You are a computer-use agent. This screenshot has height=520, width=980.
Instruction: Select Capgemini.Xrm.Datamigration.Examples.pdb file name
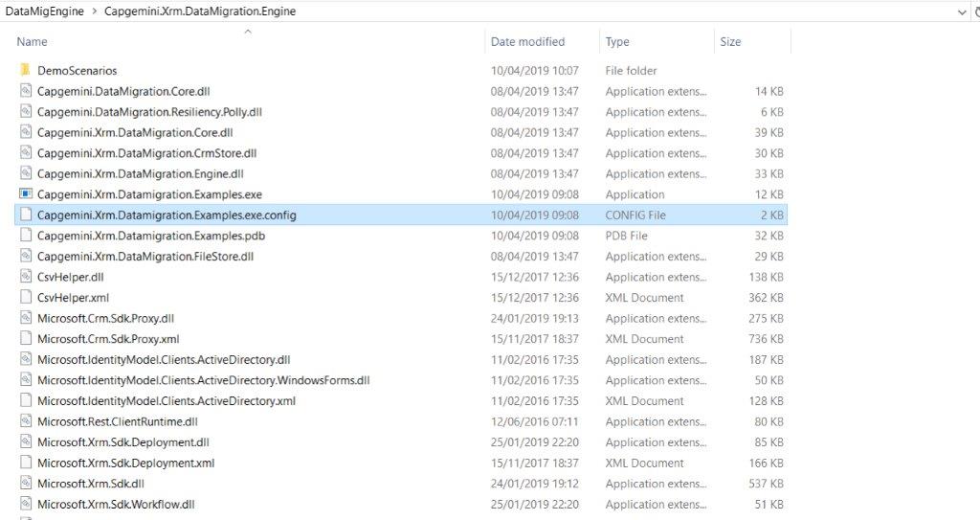coord(150,236)
